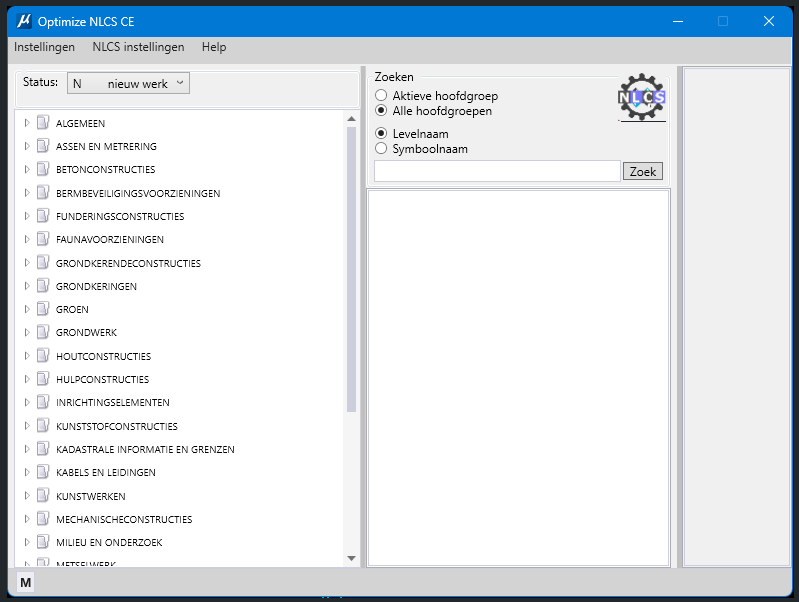Expand the MILIEU EN ONDERZOEK node
Viewport: 799px width, 602px height.
point(27,542)
